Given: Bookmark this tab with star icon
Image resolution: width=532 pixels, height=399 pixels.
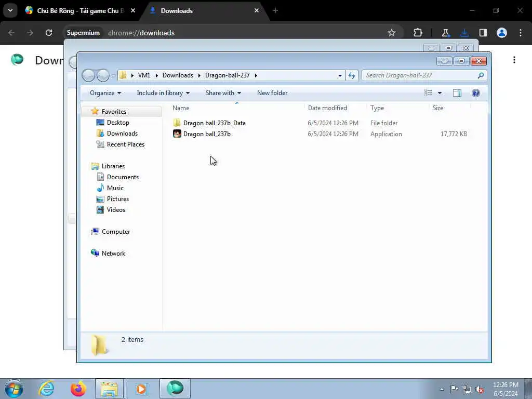Looking at the screenshot, I should [x=392, y=33].
